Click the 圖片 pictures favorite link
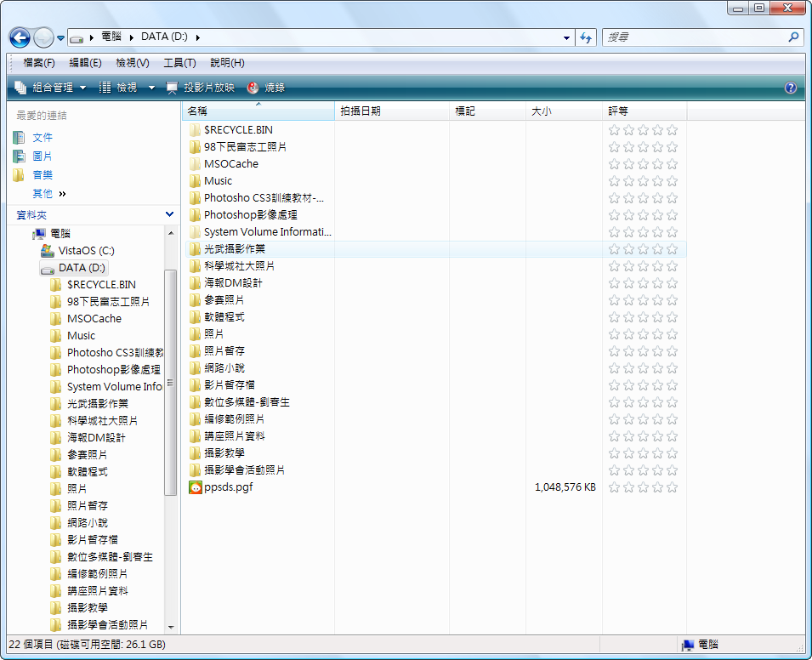This screenshot has width=812, height=660. pos(43,156)
